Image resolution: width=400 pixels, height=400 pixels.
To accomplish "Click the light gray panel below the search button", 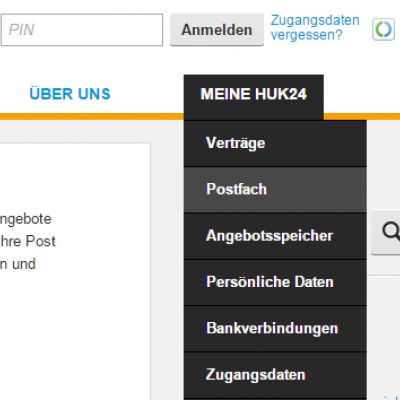I will click(383, 337).
